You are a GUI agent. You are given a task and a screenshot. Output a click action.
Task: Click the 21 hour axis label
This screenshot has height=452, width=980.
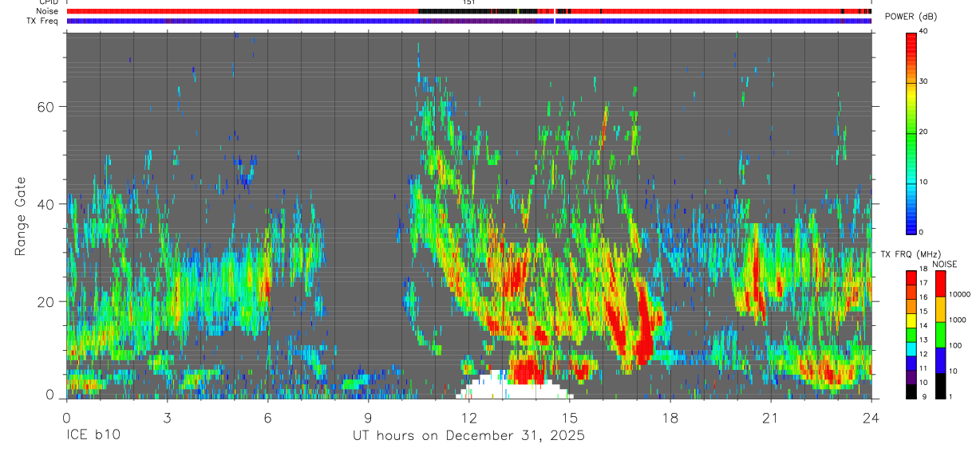pyautogui.click(x=770, y=416)
